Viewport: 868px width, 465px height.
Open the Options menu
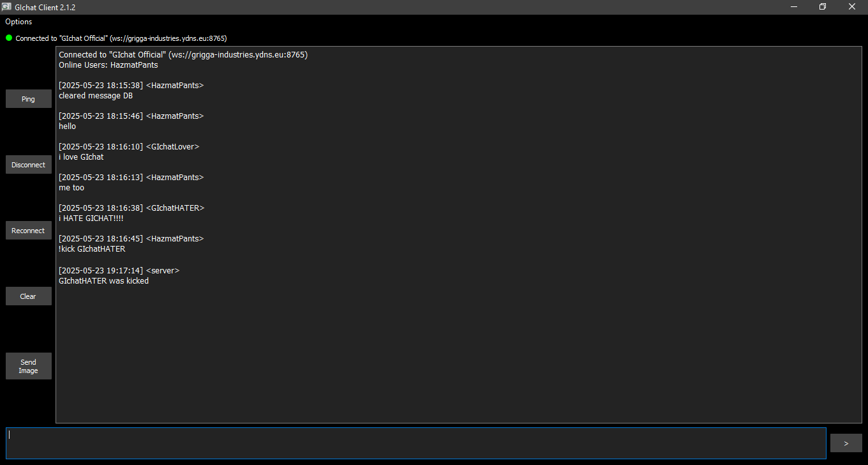(19, 22)
